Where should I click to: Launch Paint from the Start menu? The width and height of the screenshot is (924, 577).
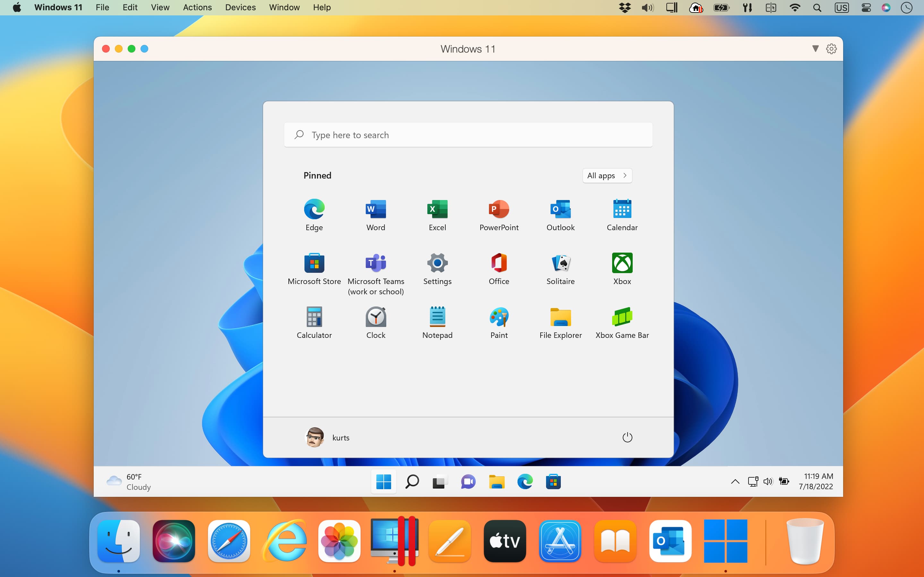coord(499,317)
